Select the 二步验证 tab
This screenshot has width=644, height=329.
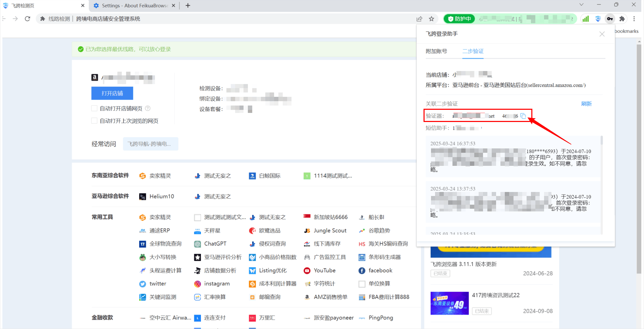click(473, 51)
